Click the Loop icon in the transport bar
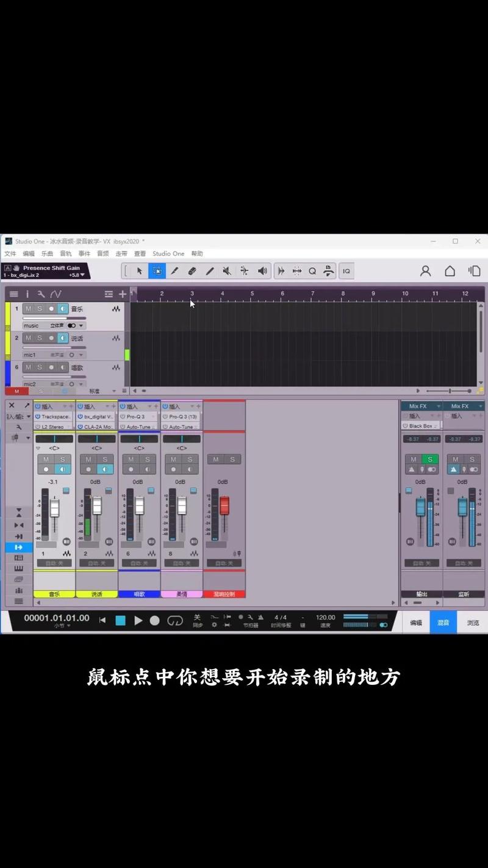The height and width of the screenshot is (868, 488). (x=176, y=620)
